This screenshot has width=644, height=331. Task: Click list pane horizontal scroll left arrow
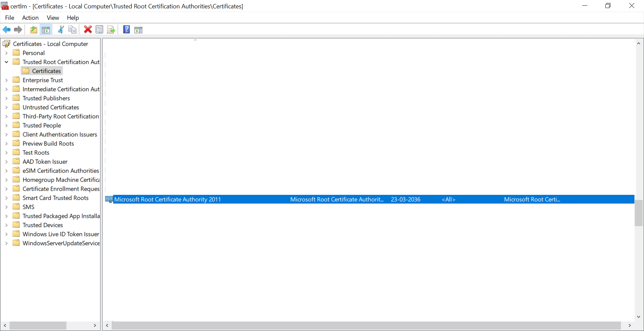pyautogui.click(x=107, y=325)
